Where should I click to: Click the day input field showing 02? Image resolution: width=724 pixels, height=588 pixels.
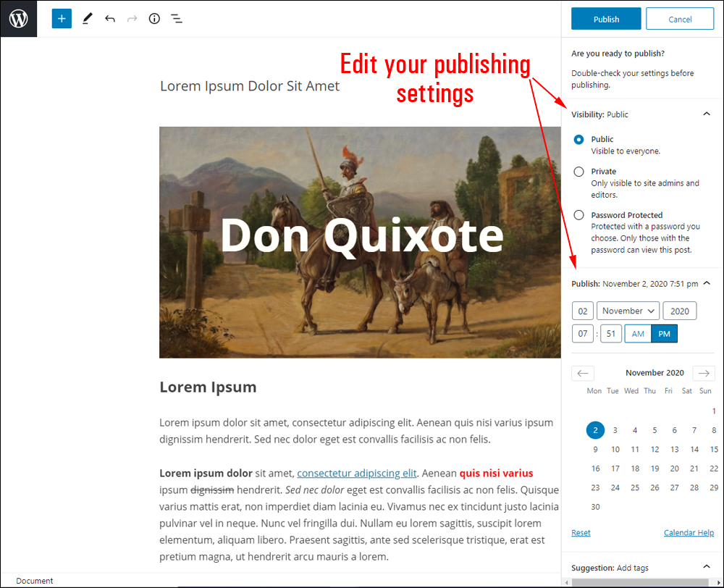tap(583, 311)
